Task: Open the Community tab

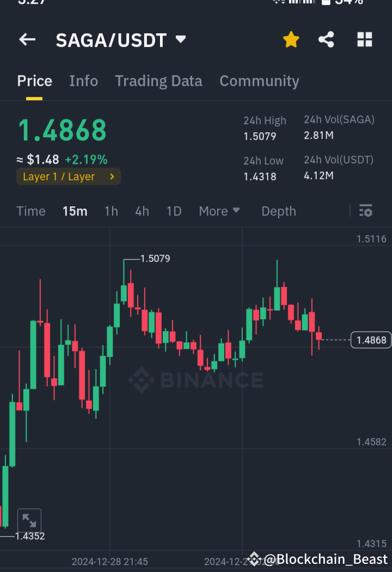Action: point(259,81)
